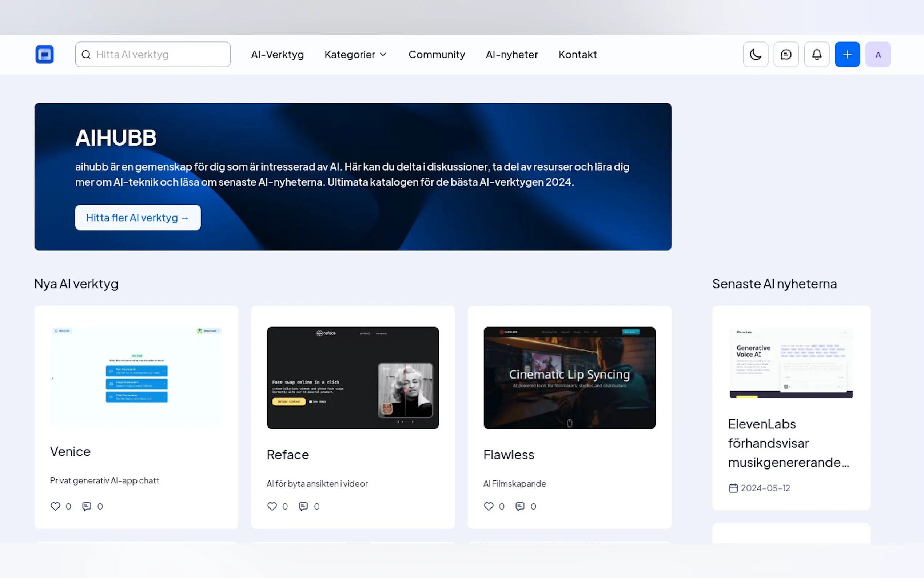Screen dimensions: 924x578
Task: Open the AI-nyheter nav link
Action: (511, 54)
